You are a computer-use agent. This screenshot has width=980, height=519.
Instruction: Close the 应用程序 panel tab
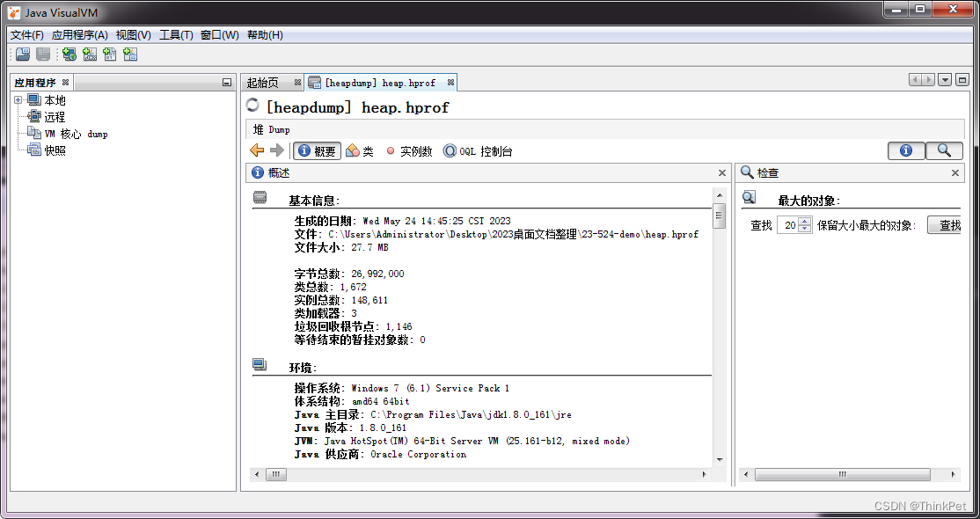coord(66,83)
